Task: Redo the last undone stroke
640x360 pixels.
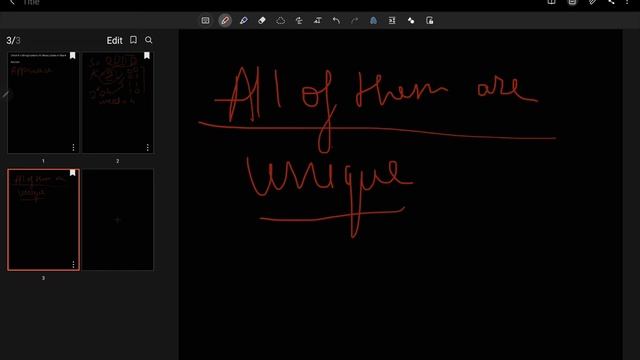Action: point(355,20)
